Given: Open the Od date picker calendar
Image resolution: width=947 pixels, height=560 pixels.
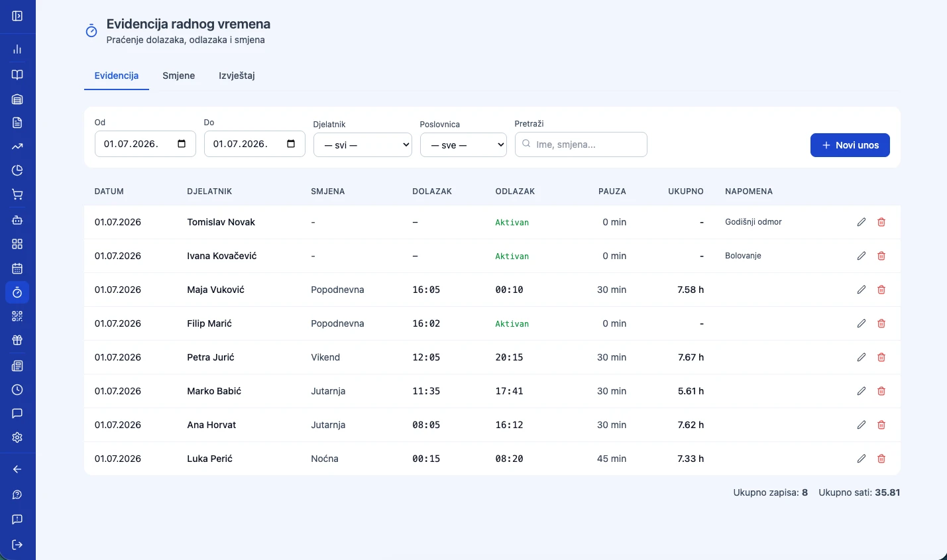Looking at the screenshot, I should pos(182,144).
